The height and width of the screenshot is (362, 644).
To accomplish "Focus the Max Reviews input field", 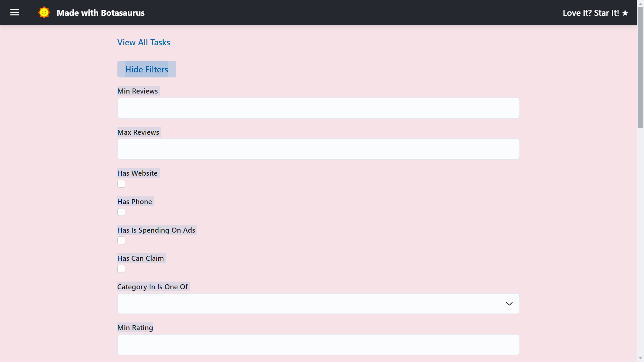I will [318, 149].
